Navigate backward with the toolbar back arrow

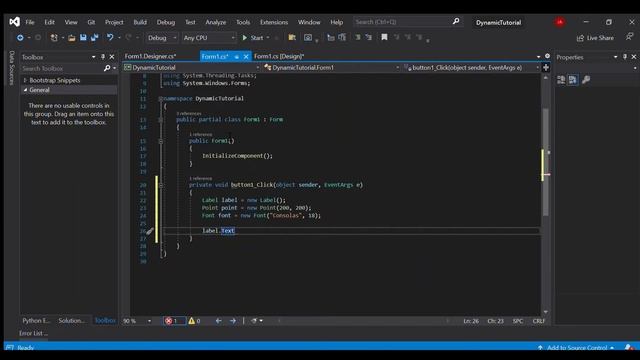[x=20, y=38]
